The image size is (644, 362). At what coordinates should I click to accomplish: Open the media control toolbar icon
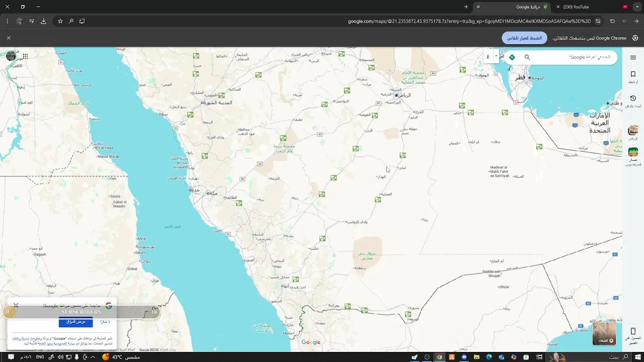click(31, 21)
